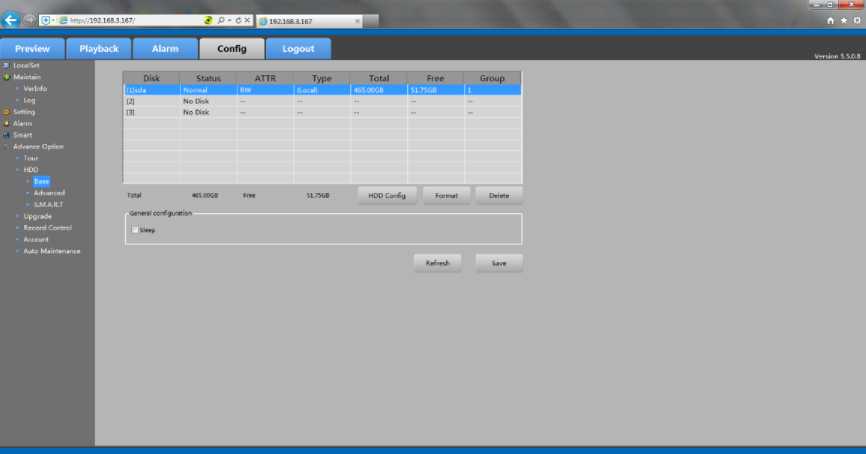Enable the Sleep checkbox
This screenshot has width=866, height=454.
[x=135, y=230]
